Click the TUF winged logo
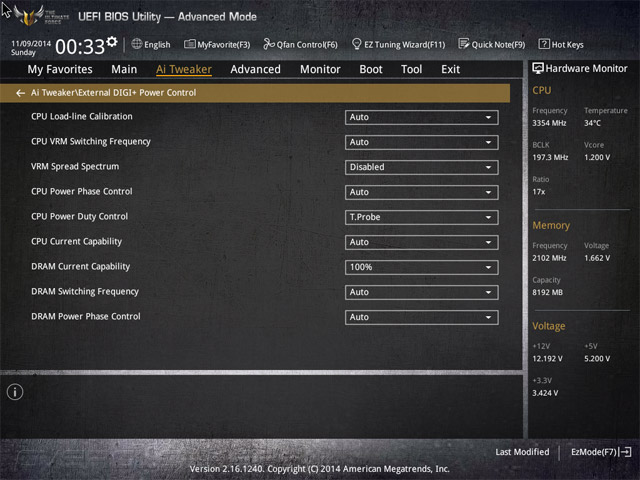This screenshot has width=640, height=480. click(29, 16)
